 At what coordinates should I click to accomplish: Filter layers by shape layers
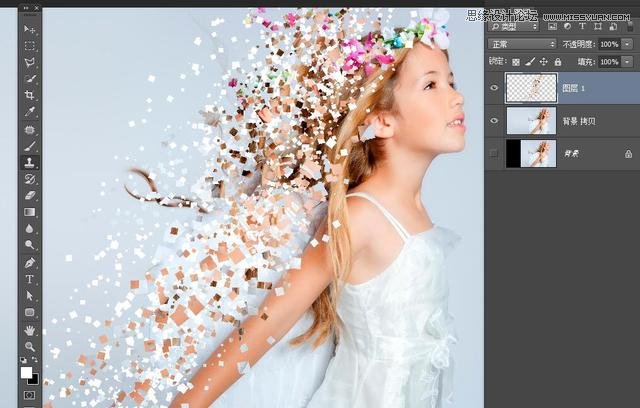tap(598, 27)
